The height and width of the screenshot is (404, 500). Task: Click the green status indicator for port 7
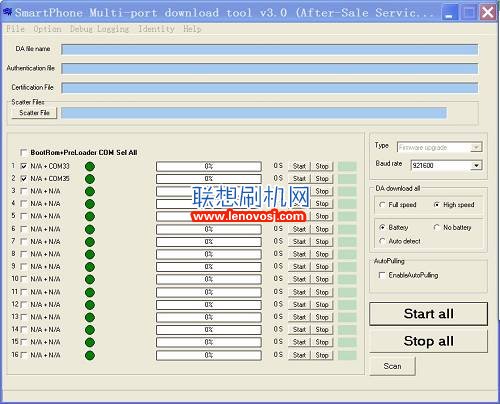[x=90, y=242]
